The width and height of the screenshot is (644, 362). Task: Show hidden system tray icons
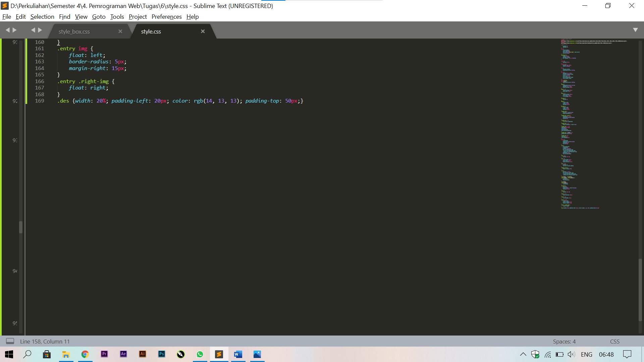coord(523,354)
